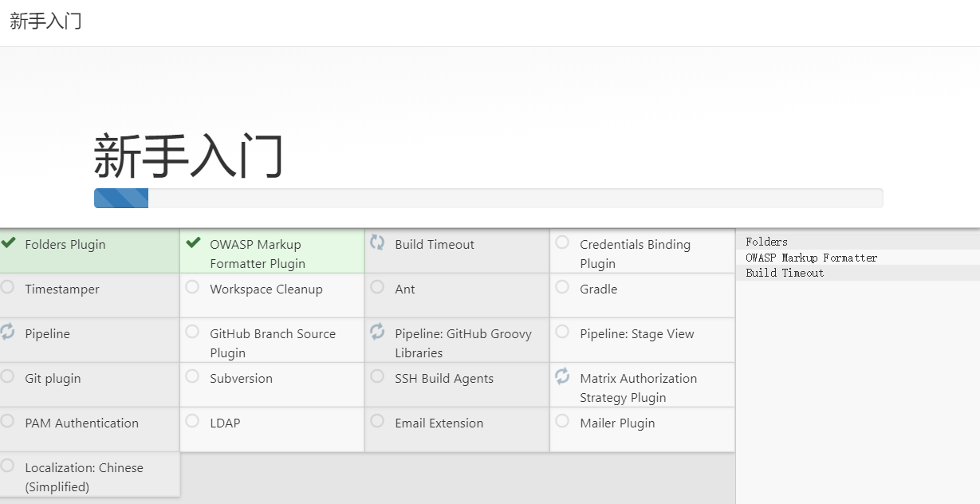Click the refresh icon beside Pipeline
980x504 pixels.
(x=7, y=332)
